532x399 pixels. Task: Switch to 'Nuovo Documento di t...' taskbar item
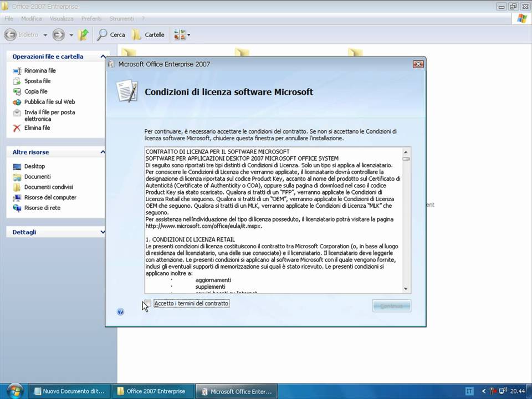(x=69, y=391)
